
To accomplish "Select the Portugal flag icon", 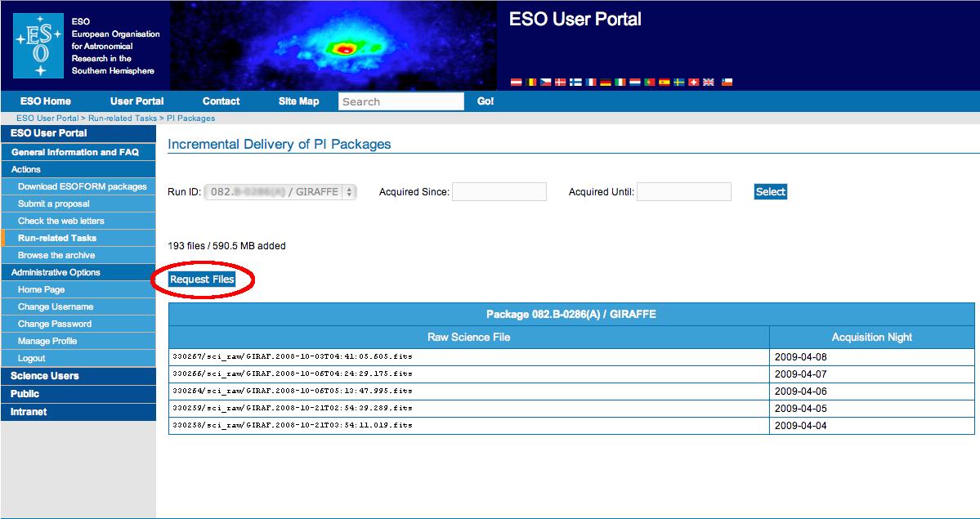I will [650, 82].
